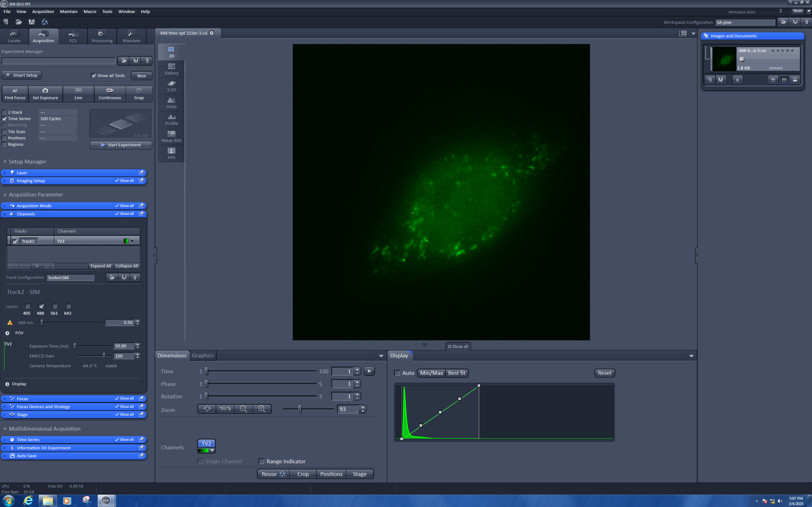Click the EMCCD Gain slider
Viewport: 812px width, 507px height.
point(104,356)
